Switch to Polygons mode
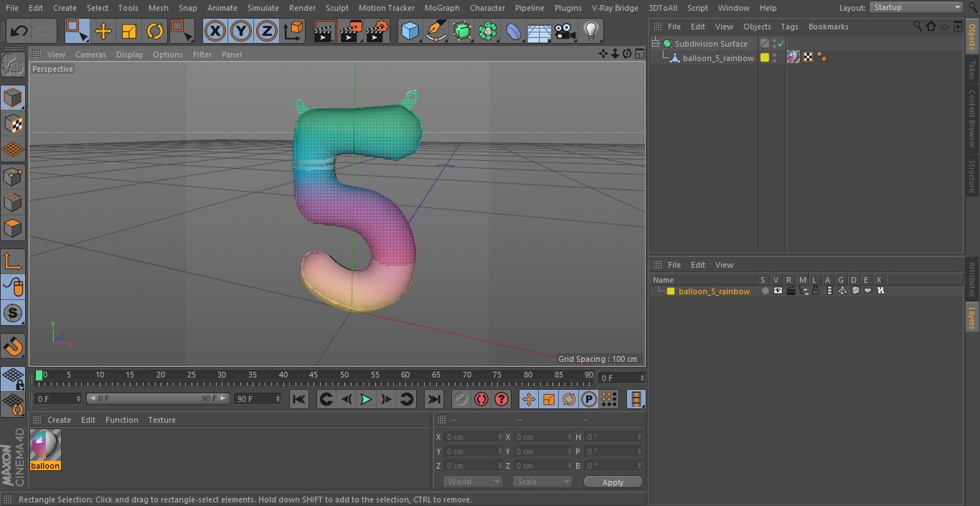 (13, 228)
